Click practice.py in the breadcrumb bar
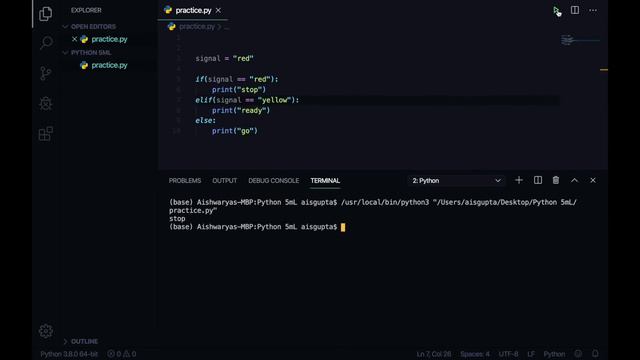Viewport: 640px width, 360px height. 197,27
